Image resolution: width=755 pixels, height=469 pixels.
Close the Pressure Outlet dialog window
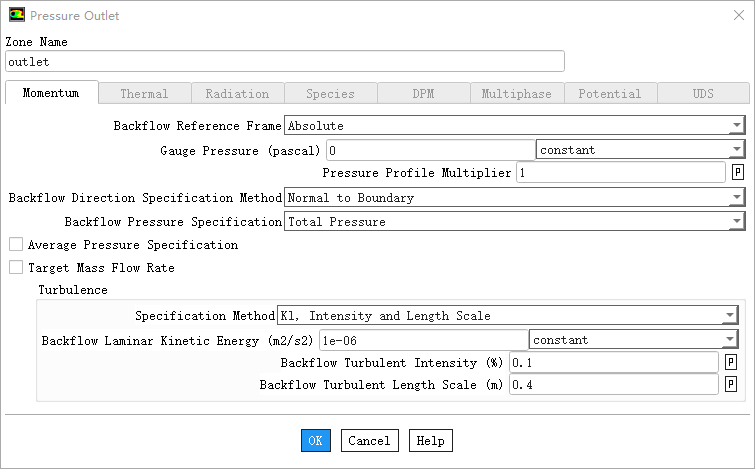click(x=732, y=16)
